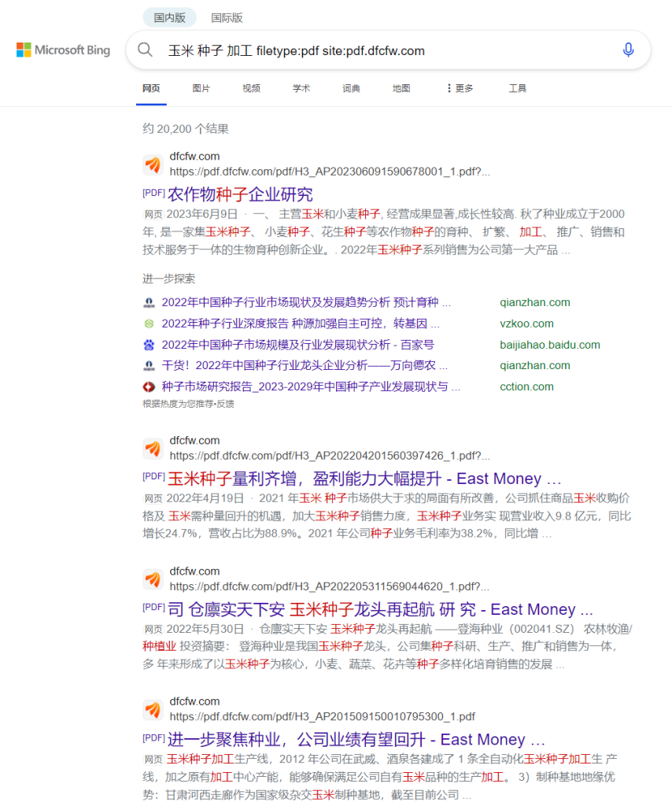
Task: Go to the 地图 tab
Action: (401, 88)
